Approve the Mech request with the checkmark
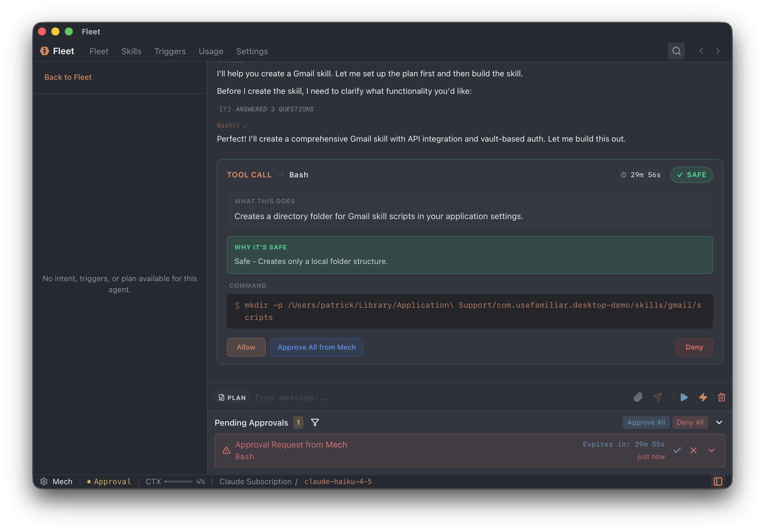The width and height of the screenshot is (765, 532). pyautogui.click(x=677, y=450)
